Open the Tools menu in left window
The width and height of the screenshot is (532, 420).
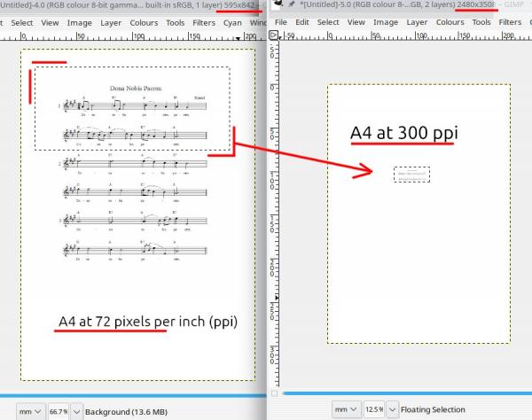(x=175, y=23)
